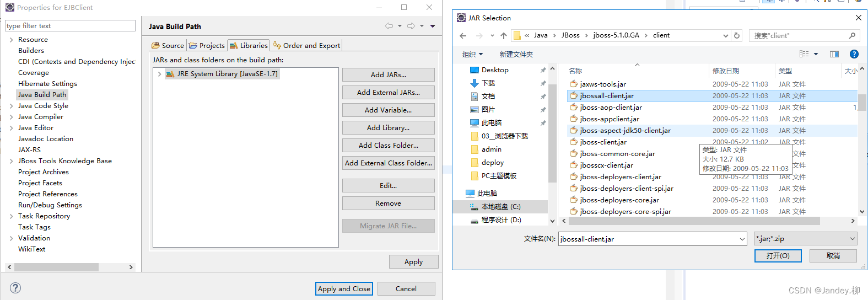Screen dimensions: 868x300
Task: Refresh the client folder listing
Action: [x=737, y=35]
